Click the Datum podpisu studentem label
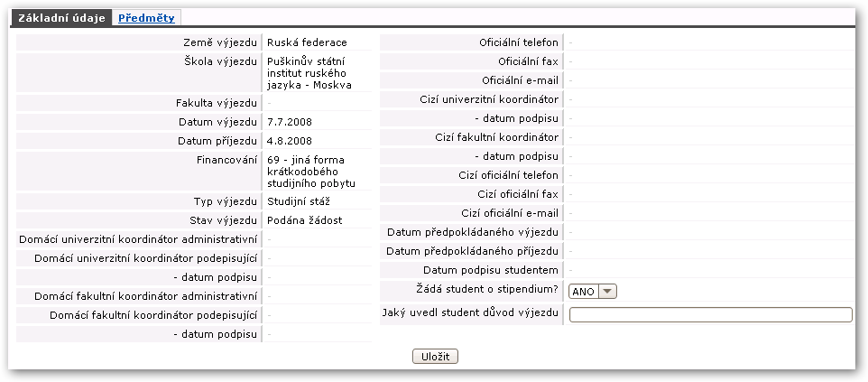Screen dimensions: 868x382 point(491,270)
